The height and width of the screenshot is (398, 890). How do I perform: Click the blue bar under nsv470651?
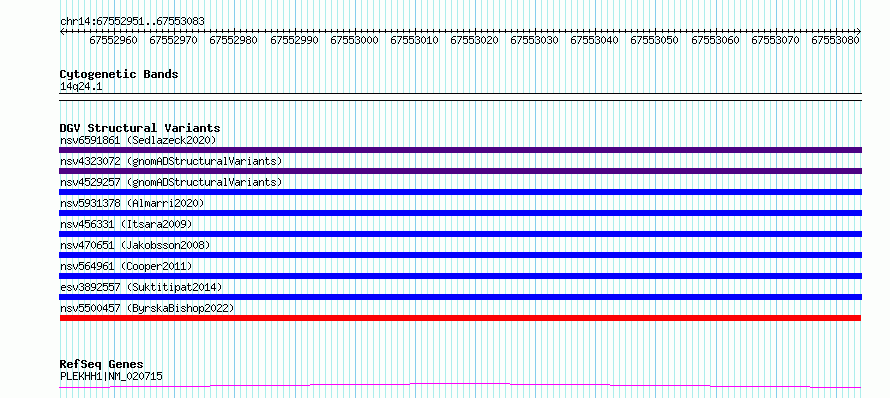[x=460, y=255]
